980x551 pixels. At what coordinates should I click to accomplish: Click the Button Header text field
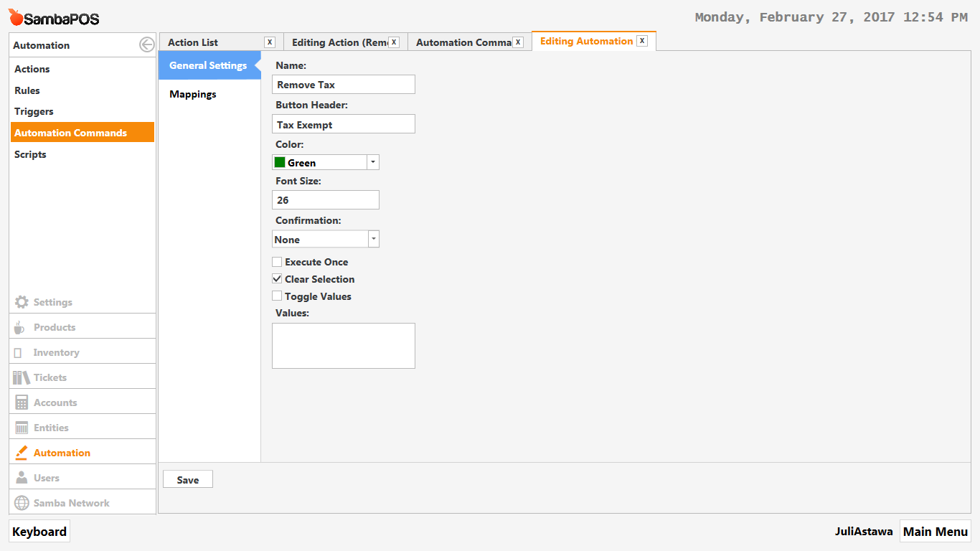(x=343, y=124)
